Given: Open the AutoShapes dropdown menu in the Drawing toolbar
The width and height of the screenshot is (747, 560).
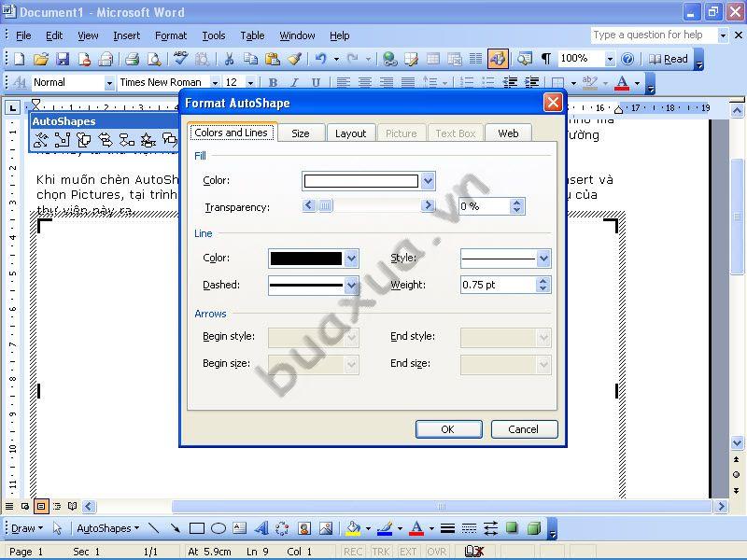Looking at the screenshot, I should 108,528.
